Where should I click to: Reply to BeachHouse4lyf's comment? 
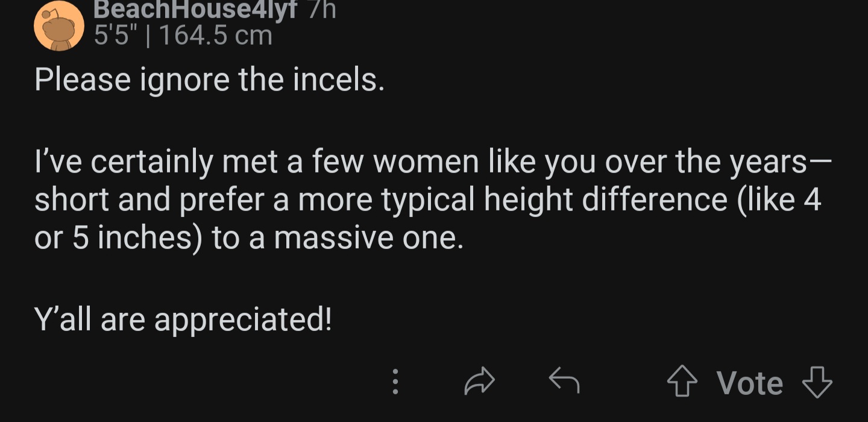[x=564, y=382]
